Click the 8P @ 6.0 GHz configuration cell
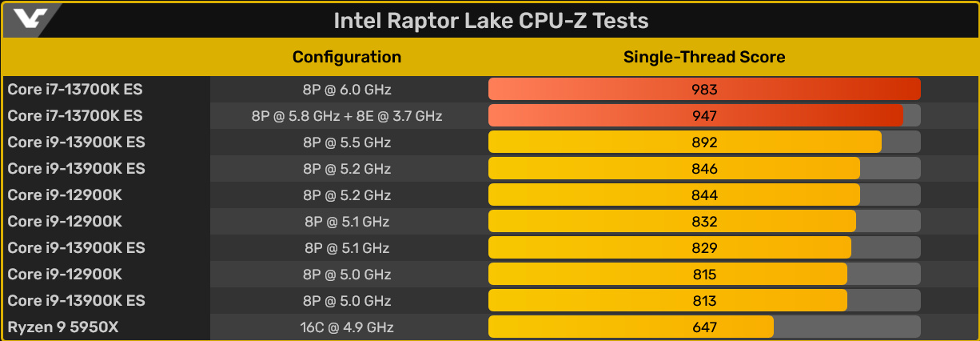980x341 pixels. click(346, 89)
